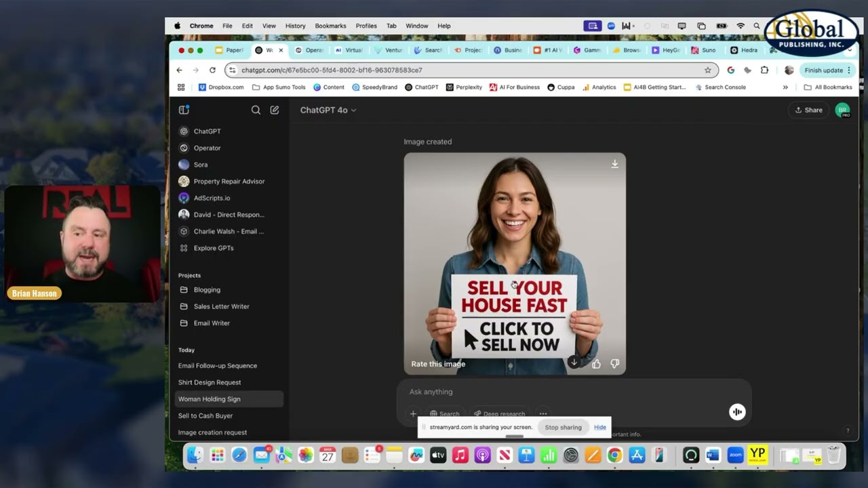The height and width of the screenshot is (488, 868).
Task: Open the more tools ellipsis in composer
Action: (542, 413)
